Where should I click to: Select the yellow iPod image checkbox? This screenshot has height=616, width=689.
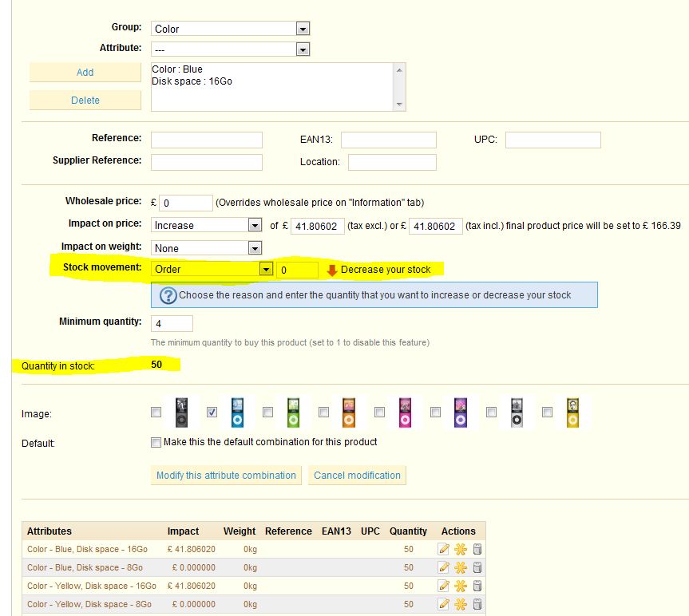click(547, 412)
